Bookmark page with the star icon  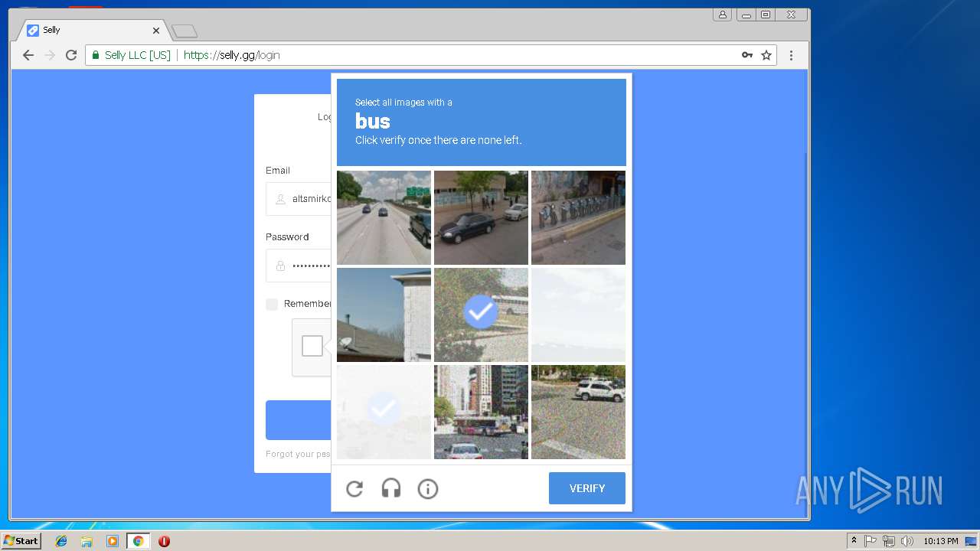[x=766, y=55]
